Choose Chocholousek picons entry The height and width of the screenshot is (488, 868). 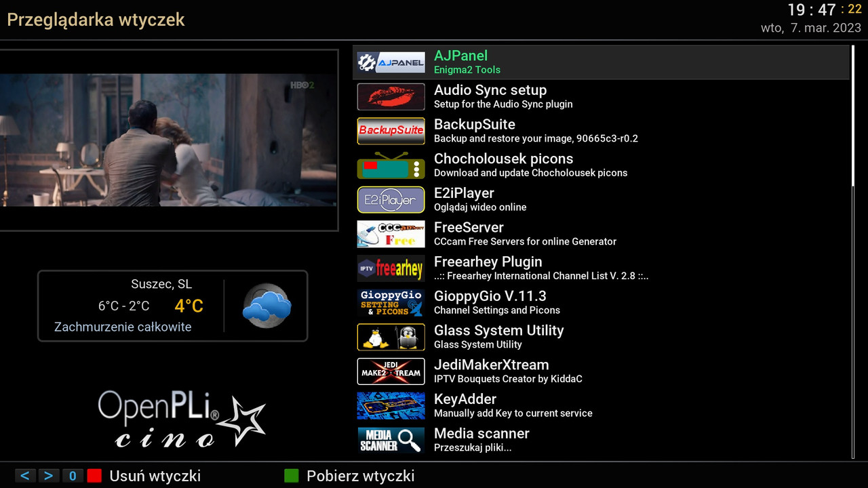(601, 165)
